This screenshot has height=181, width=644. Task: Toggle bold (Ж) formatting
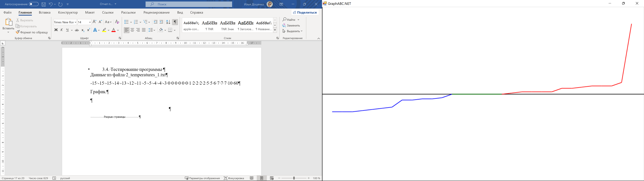[x=56, y=30]
